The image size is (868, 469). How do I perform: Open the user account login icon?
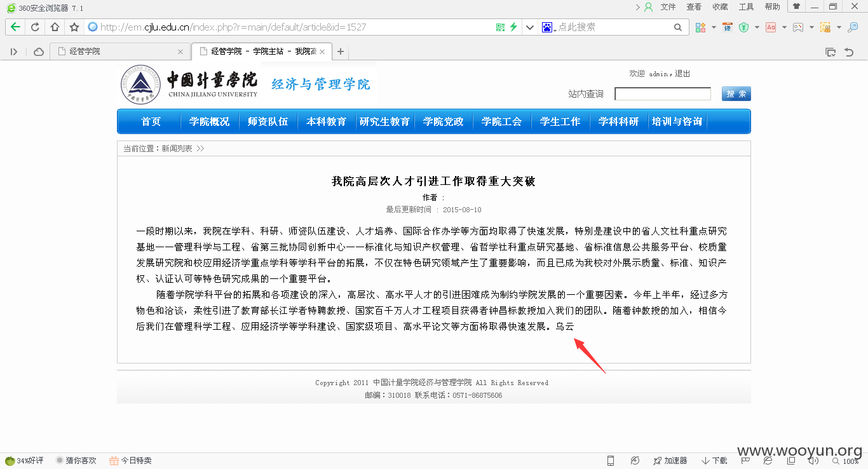pos(648,7)
